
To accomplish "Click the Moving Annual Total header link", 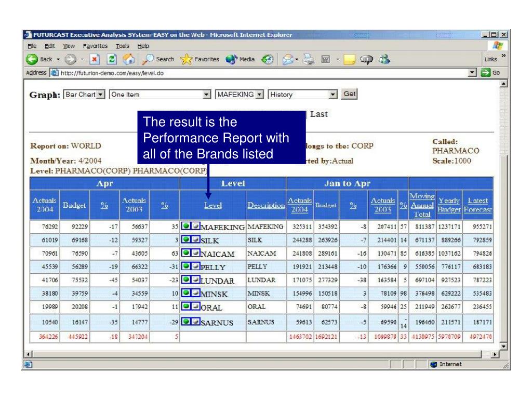I will [x=422, y=205].
